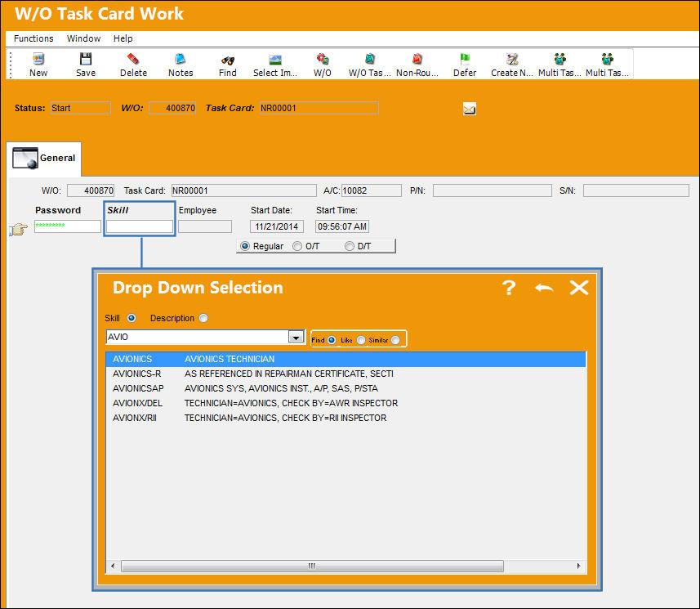Click the Save floppy disk icon
This screenshot has width=700, height=609.
click(x=85, y=59)
